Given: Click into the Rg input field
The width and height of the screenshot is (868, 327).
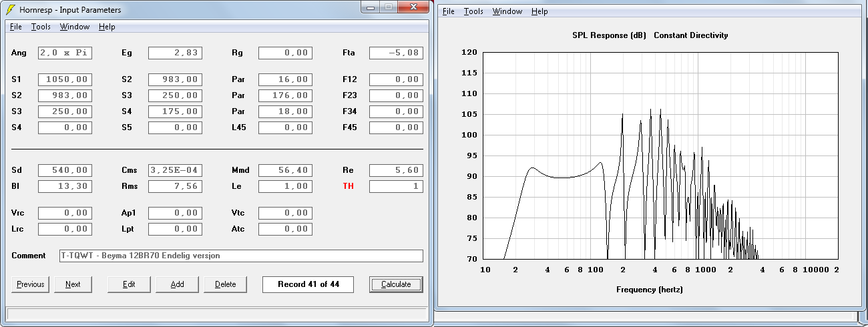Looking at the screenshot, I should [x=285, y=53].
